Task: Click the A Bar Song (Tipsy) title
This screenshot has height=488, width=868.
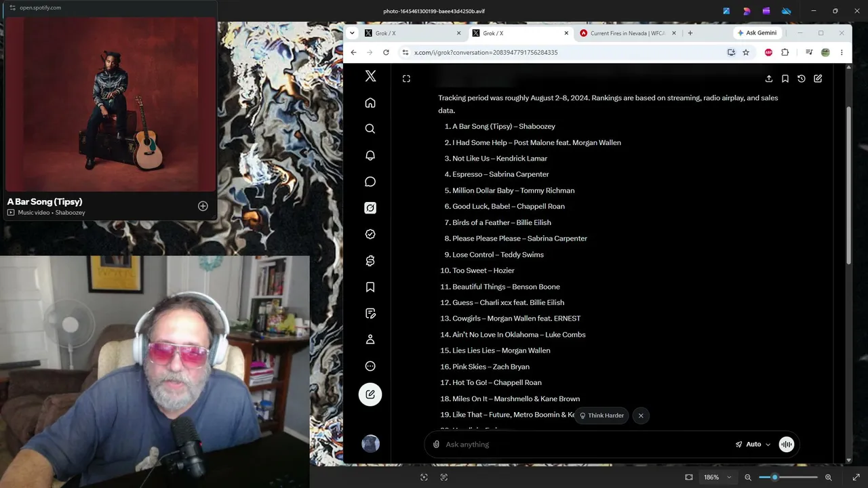Action: click(45, 201)
